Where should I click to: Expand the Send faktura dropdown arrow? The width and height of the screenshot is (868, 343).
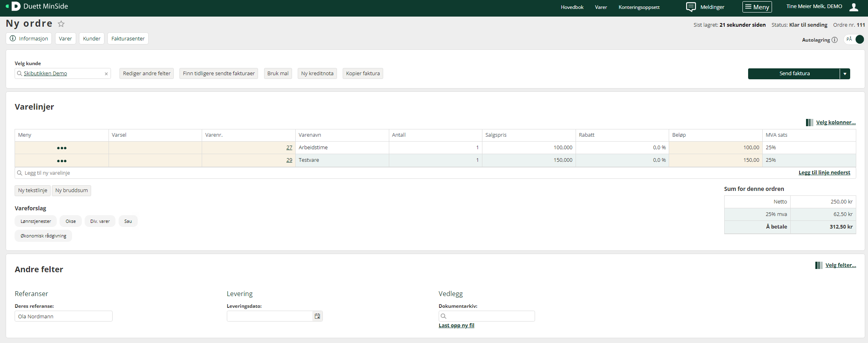[x=845, y=74]
